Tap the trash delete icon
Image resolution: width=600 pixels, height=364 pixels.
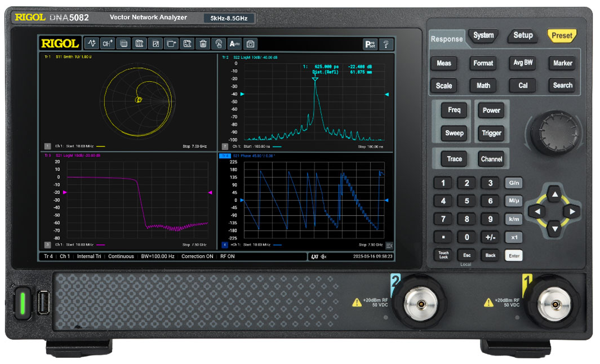pyautogui.click(x=203, y=43)
